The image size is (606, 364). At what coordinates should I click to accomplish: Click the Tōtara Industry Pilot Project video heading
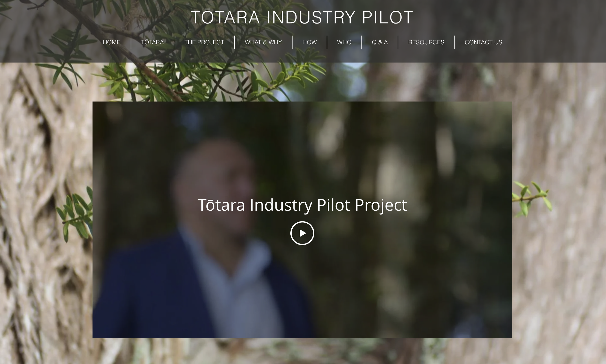(302, 205)
